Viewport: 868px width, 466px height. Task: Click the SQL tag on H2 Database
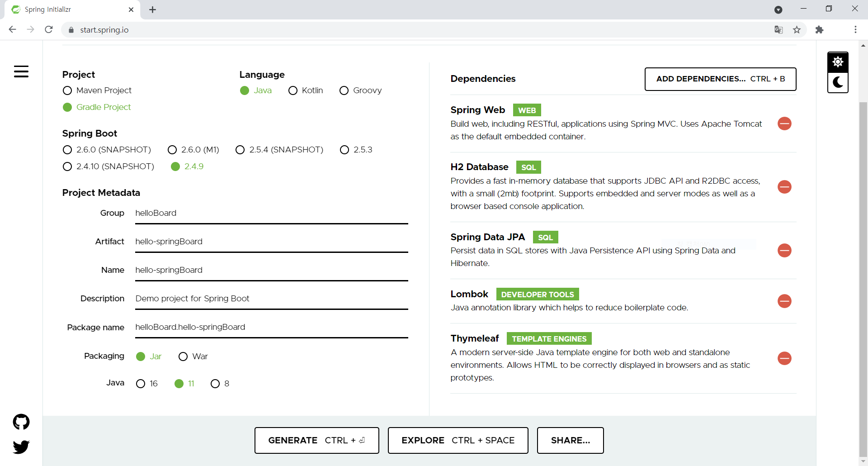coord(528,167)
